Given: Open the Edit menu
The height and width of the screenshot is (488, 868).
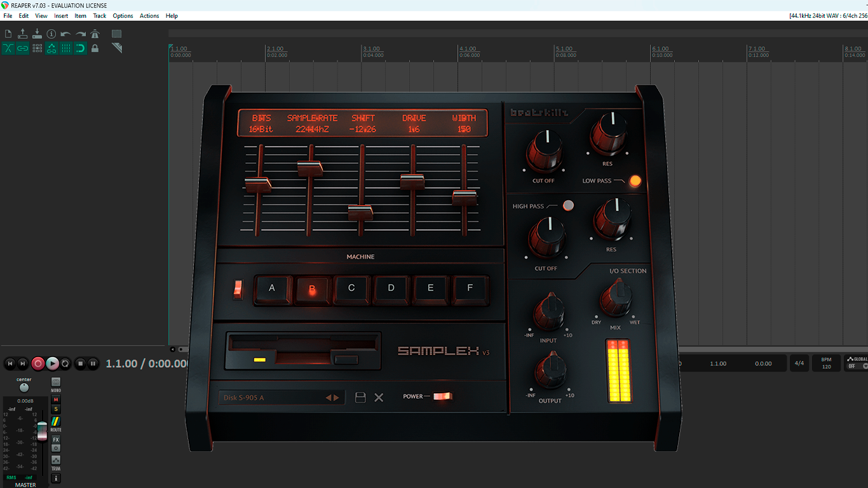Looking at the screenshot, I should click(24, 16).
